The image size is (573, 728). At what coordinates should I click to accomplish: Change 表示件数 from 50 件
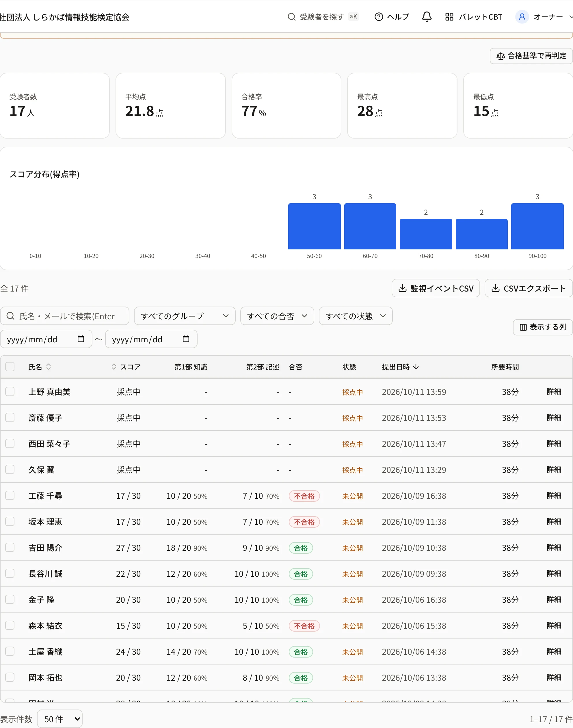click(x=60, y=718)
